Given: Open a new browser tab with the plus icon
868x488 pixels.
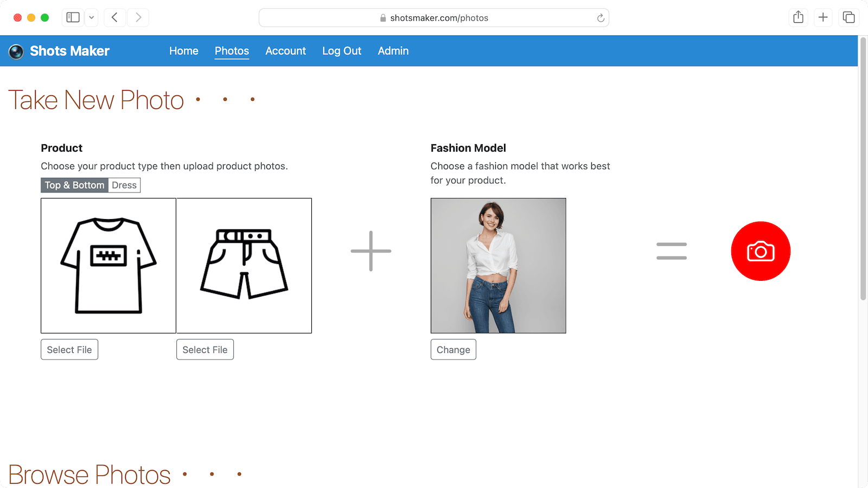Looking at the screenshot, I should (822, 17).
